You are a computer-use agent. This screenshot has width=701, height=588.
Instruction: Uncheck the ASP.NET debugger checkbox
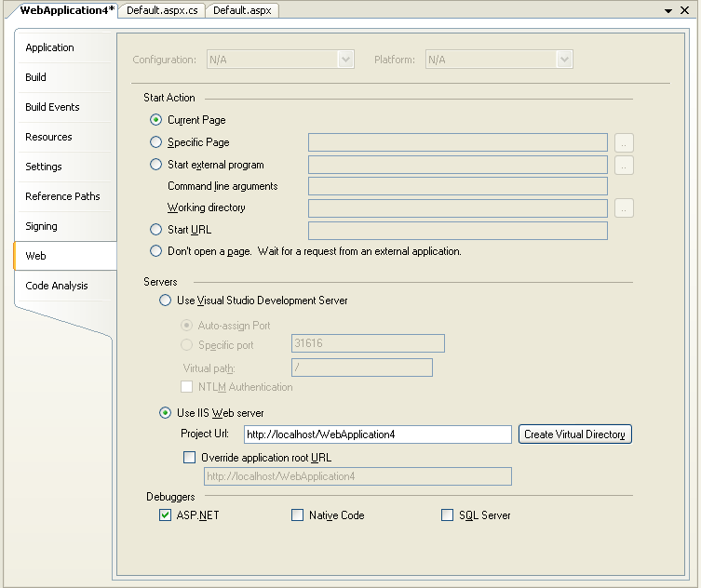(165, 515)
